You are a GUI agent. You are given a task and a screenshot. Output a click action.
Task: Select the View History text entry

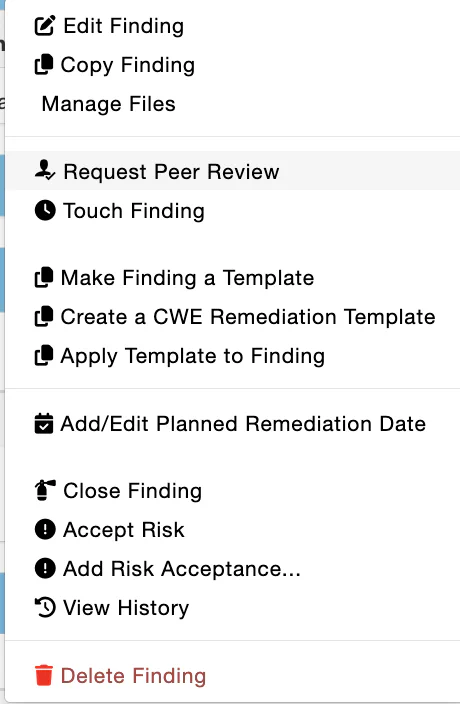(x=126, y=608)
